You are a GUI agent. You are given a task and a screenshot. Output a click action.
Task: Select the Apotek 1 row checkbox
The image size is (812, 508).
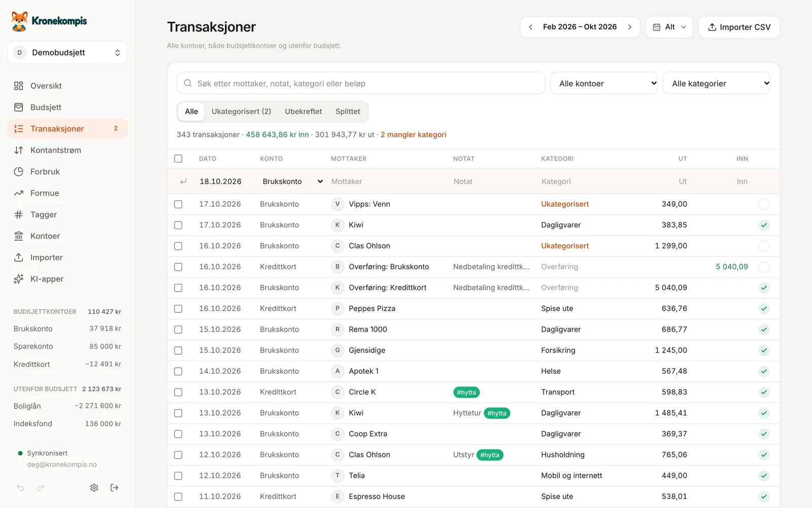click(178, 371)
